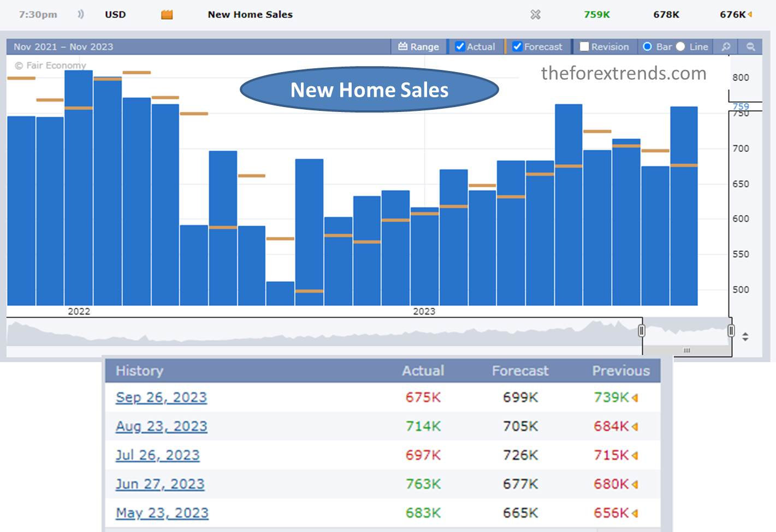Uncheck the Forecast checkbox

[517, 47]
